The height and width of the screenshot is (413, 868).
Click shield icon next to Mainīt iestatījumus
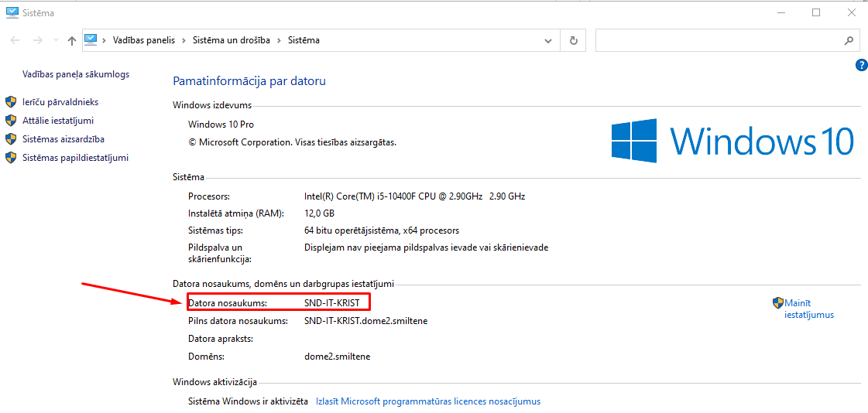777,302
